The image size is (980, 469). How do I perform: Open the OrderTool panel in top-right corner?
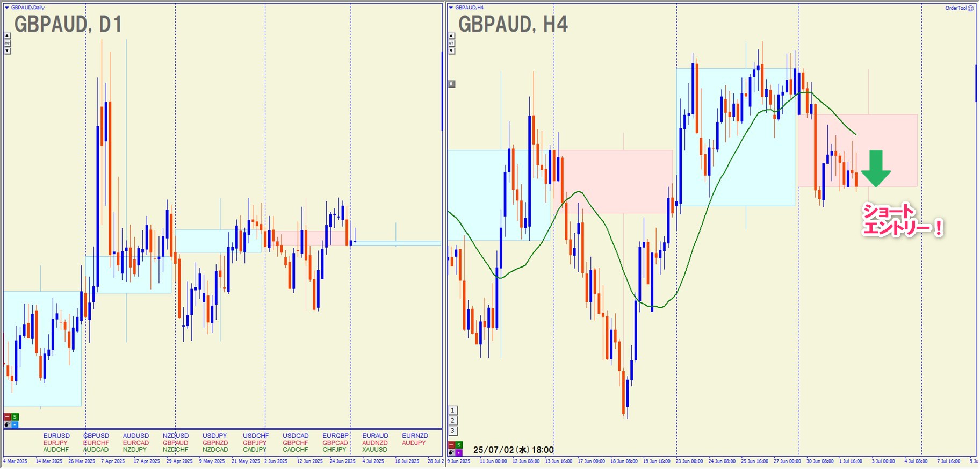click(959, 8)
